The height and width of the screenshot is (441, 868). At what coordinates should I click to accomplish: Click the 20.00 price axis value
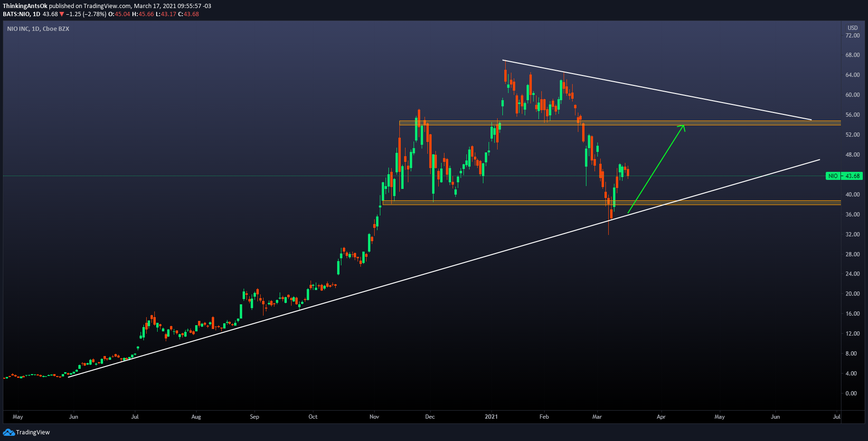pos(852,294)
